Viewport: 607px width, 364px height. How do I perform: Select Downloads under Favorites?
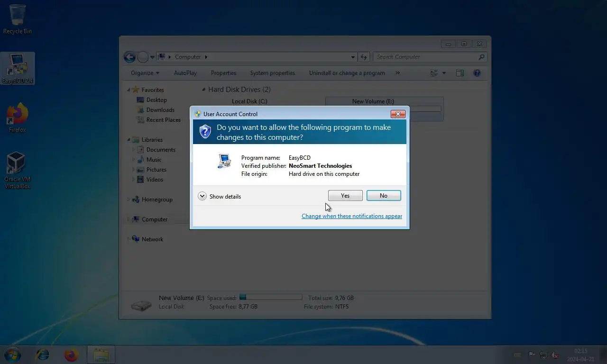(160, 110)
